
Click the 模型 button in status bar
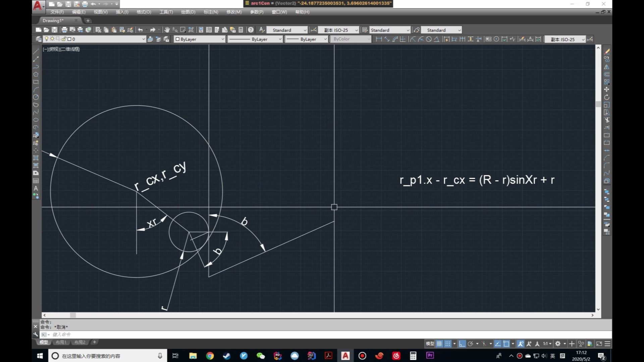coord(430,344)
